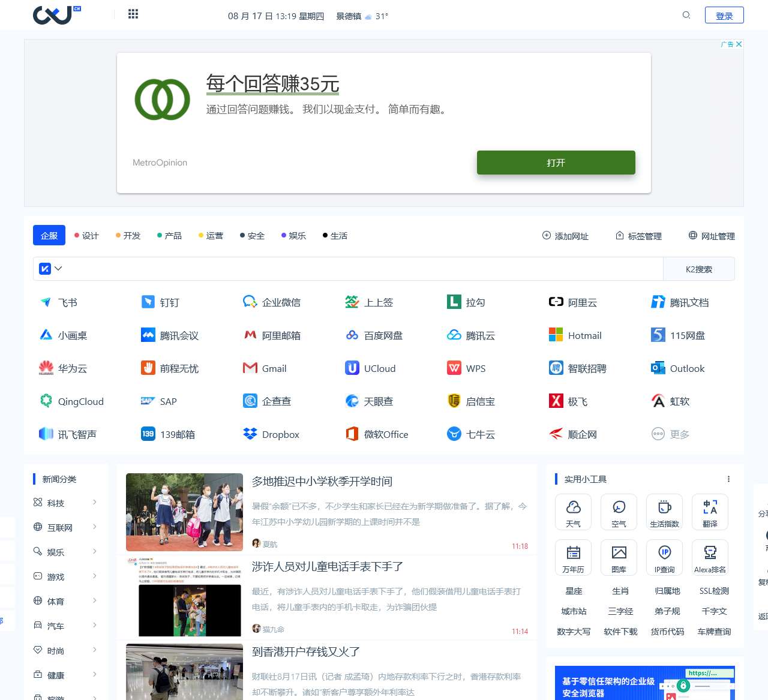768x700 pixels.
Task: Open the Gmail icon
Action: [x=250, y=368]
